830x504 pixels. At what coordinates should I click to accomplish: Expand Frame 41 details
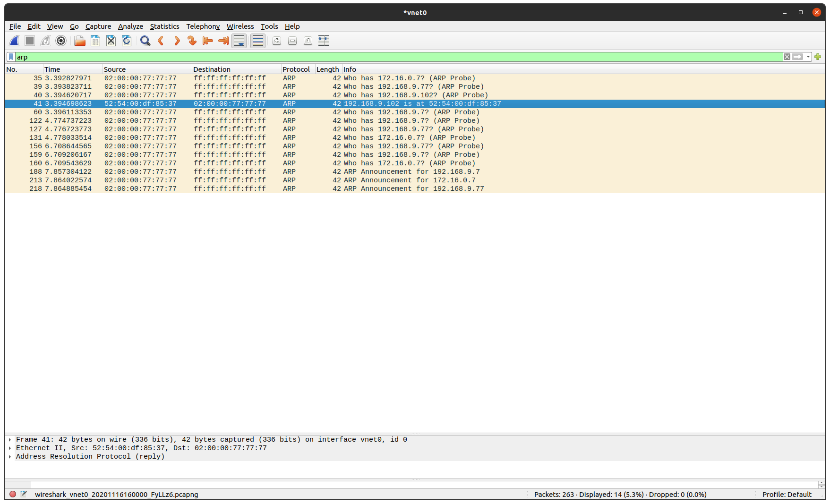pos(10,439)
